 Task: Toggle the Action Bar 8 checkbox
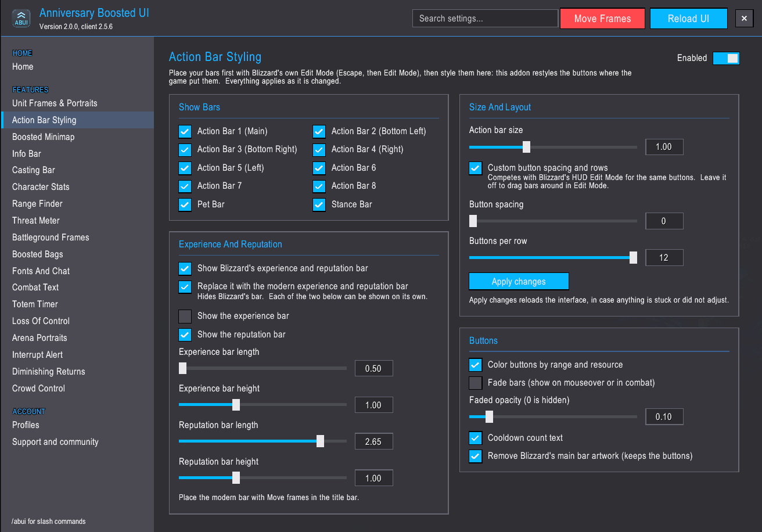click(319, 186)
